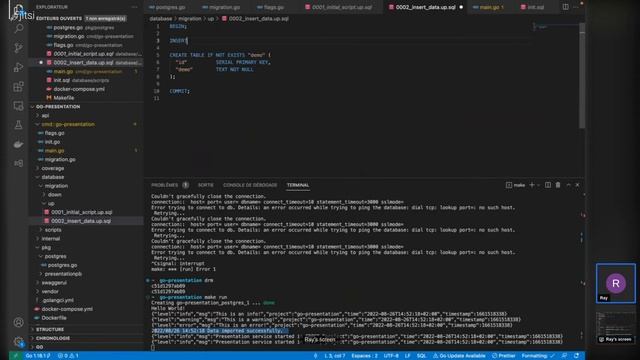Switch to flags.go editor tab
The image size is (640, 360).
270,7
